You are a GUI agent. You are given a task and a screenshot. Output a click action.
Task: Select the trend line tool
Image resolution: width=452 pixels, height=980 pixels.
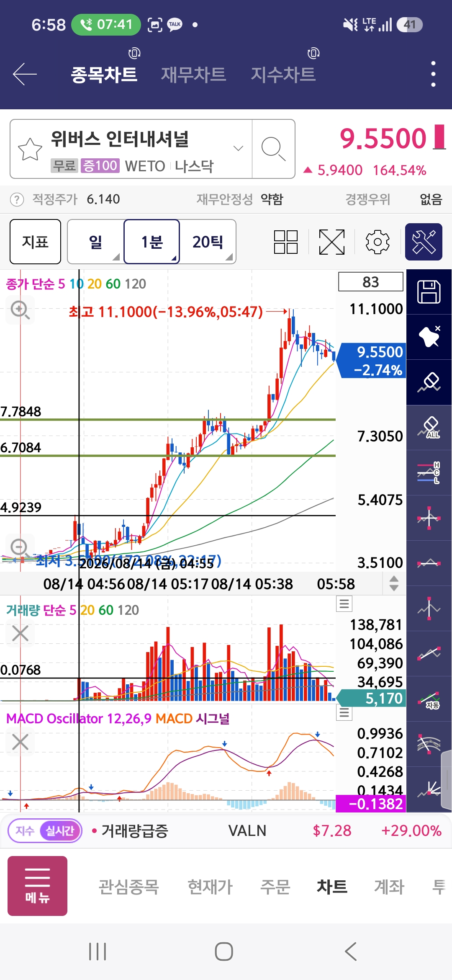(429, 654)
